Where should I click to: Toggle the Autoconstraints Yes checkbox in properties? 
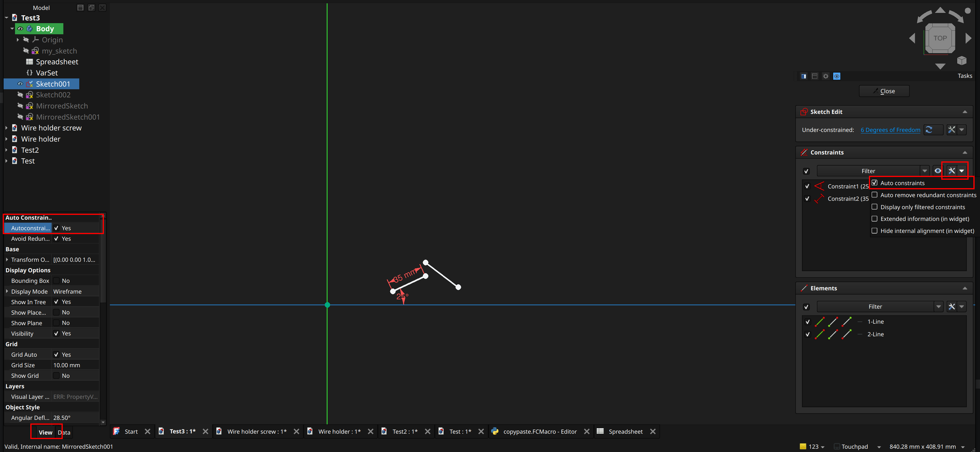pos(56,228)
